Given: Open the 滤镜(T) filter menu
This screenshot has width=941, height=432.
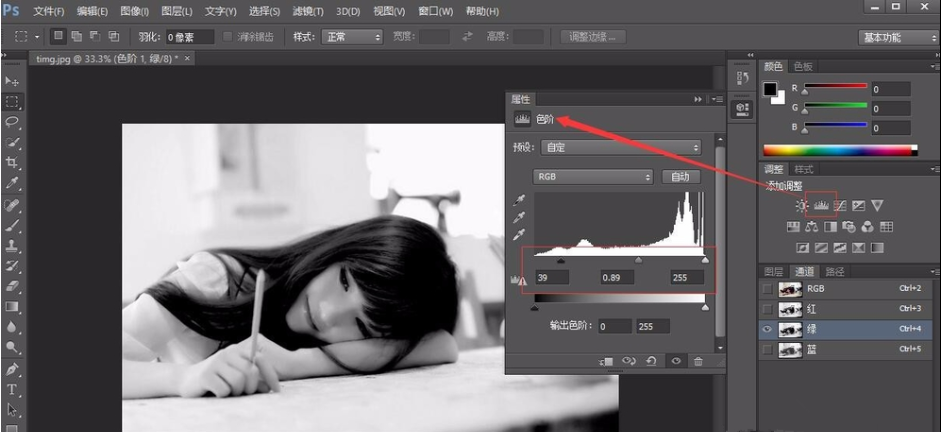Looking at the screenshot, I should tap(307, 11).
